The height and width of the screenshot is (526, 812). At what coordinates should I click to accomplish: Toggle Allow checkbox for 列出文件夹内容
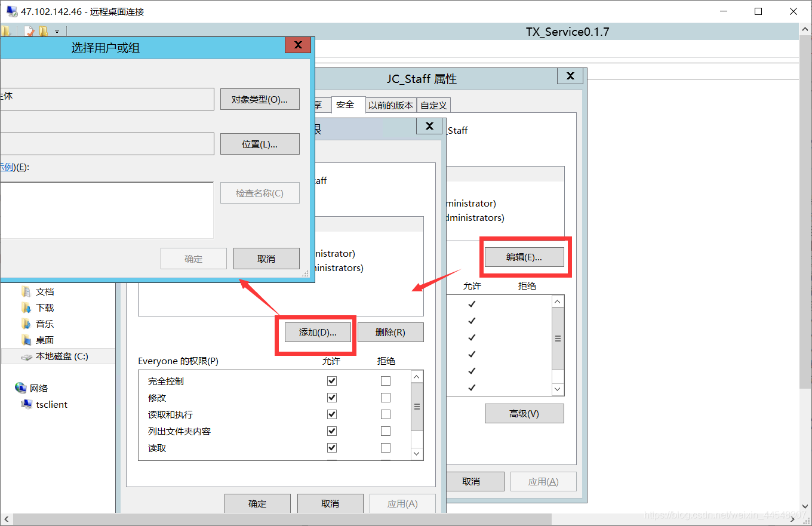click(332, 431)
